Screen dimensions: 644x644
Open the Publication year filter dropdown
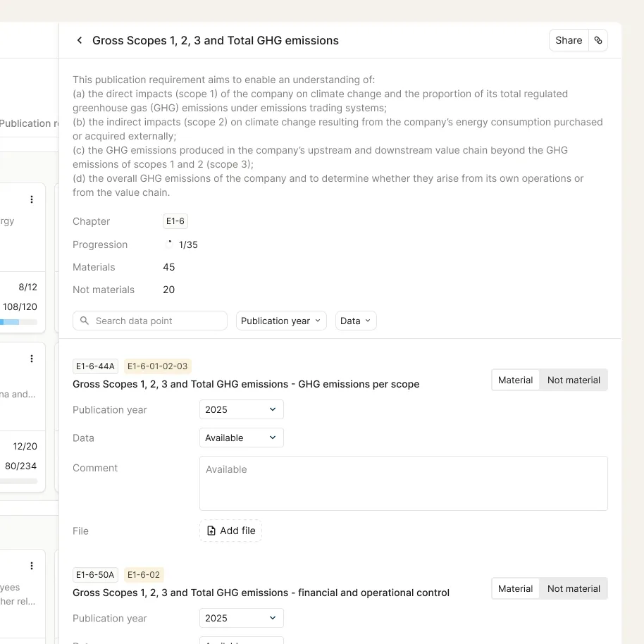coord(281,321)
